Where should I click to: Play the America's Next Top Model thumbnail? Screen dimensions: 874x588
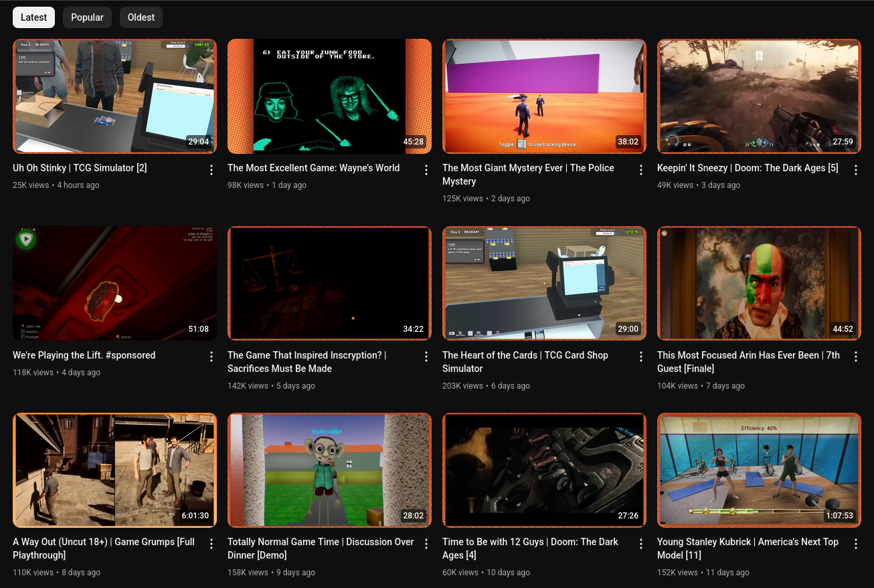[759, 470]
